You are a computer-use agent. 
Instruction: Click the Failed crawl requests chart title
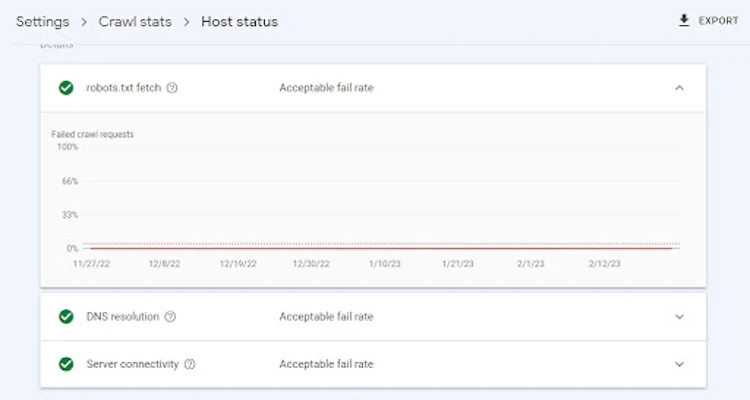tap(92, 134)
